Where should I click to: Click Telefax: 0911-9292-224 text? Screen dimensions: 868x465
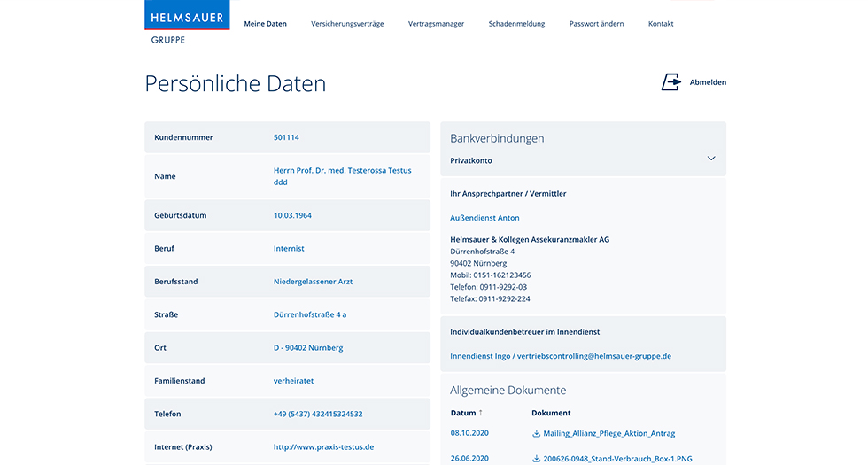click(490, 299)
